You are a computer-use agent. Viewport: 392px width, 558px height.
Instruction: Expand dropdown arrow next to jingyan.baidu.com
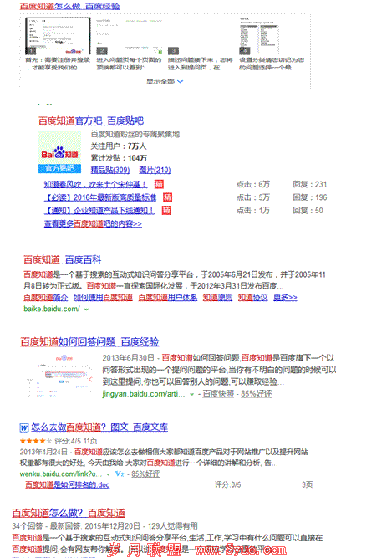[192, 394]
